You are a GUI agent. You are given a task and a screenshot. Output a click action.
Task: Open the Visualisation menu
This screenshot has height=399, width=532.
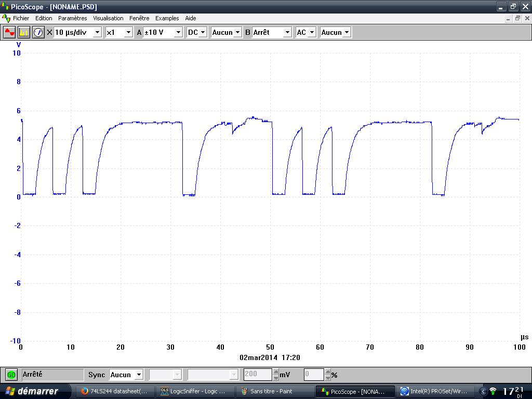108,18
